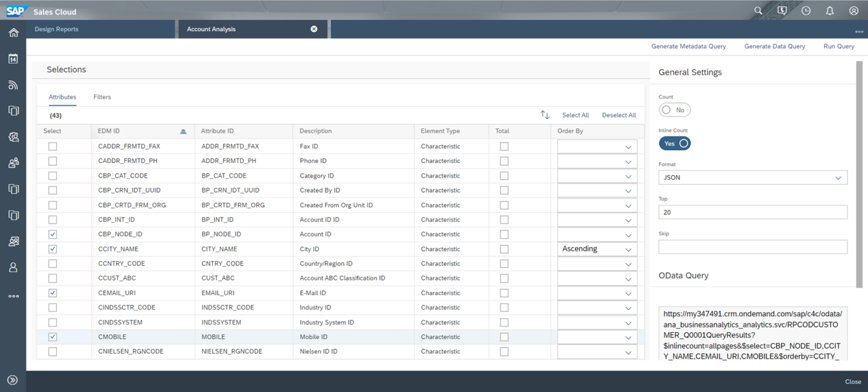Toggle the Count switch
The image size is (868, 392).
point(675,110)
